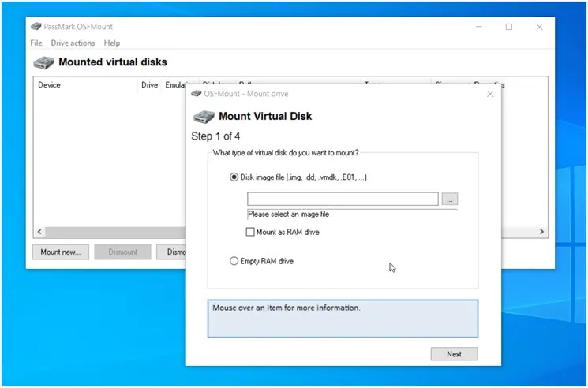The height and width of the screenshot is (388, 588).
Task: Click the Device column header
Action: tap(49, 85)
